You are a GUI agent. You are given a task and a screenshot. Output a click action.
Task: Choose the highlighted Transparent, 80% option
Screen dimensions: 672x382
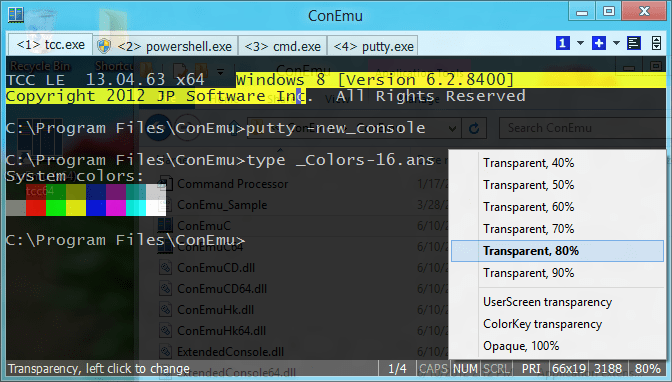[557, 251]
